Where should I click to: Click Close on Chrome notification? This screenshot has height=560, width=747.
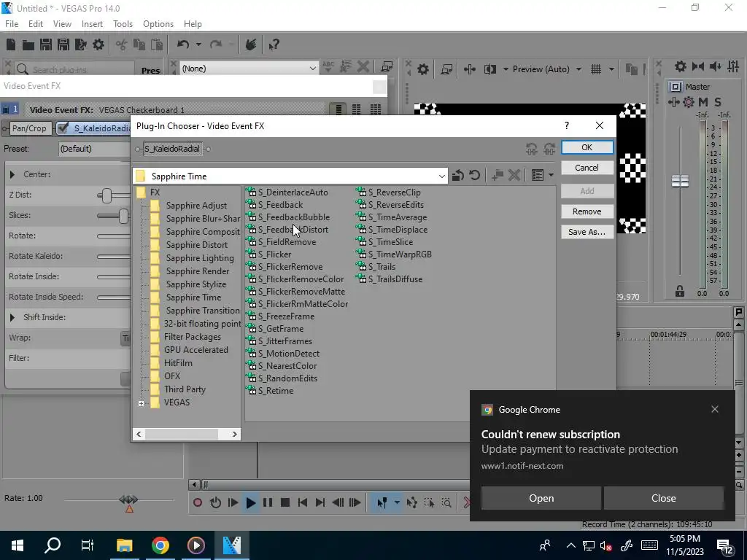[x=664, y=498]
